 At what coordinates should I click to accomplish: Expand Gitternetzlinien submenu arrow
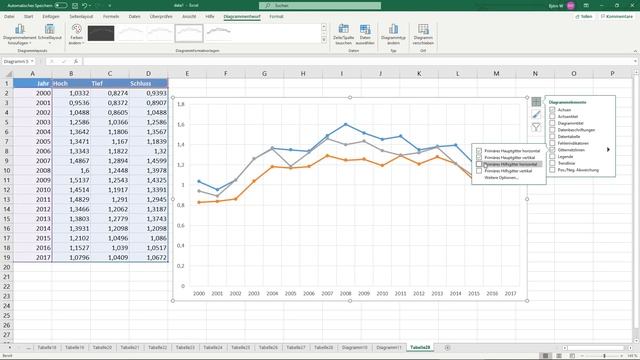point(608,150)
